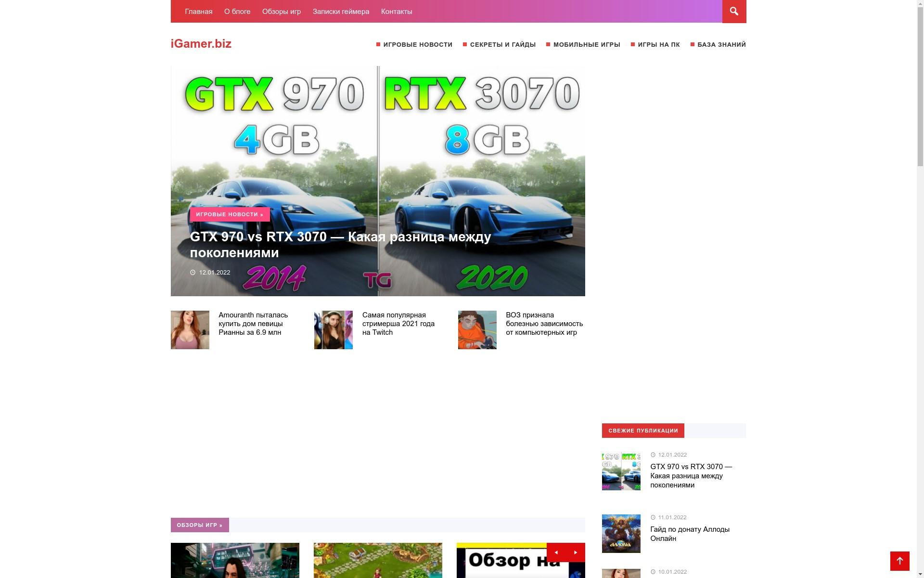Open База знаний category
Screen dimensions: 924x578
[721, 45]
